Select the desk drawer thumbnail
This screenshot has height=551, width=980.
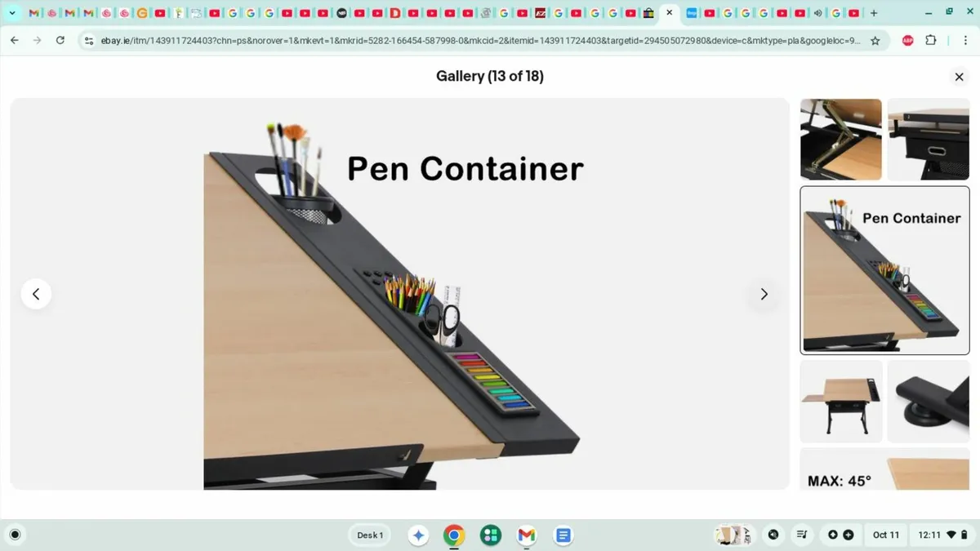929,140
